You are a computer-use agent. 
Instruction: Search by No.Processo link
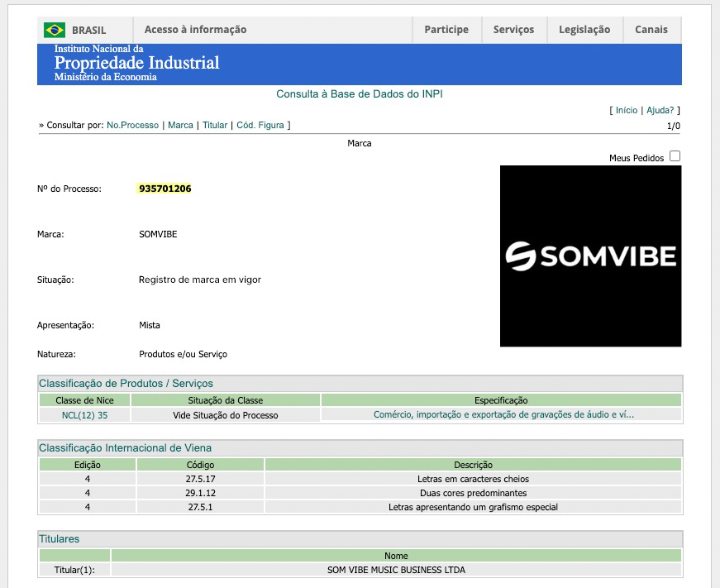[x=133, y=125]
